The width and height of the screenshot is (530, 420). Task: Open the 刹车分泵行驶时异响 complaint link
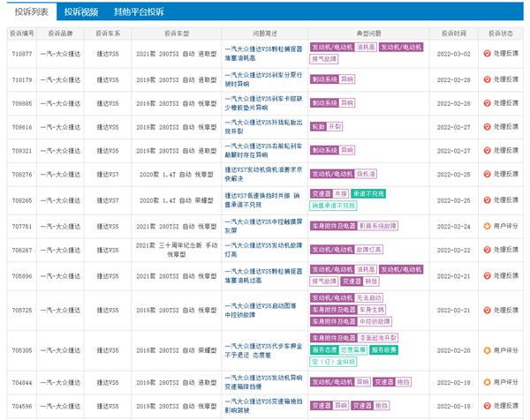(263, 79)
